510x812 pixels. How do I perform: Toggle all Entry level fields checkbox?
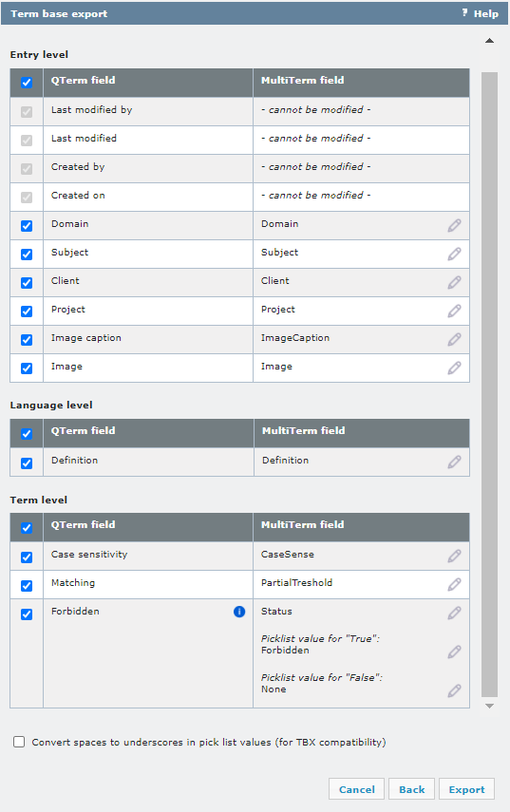point(27,83)
